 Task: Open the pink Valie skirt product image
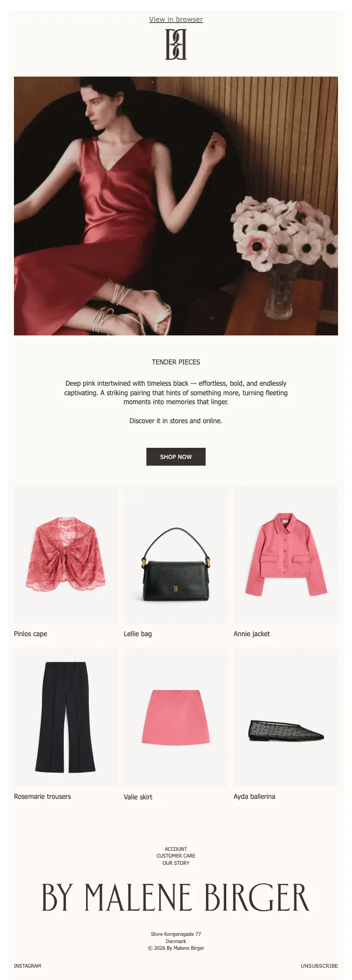[176, 717]
